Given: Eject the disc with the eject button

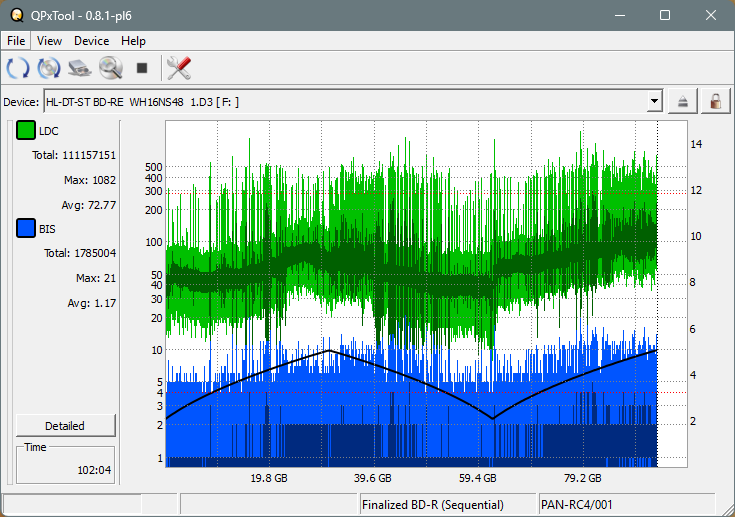Looking at the screenshot, I should (683, 101).
